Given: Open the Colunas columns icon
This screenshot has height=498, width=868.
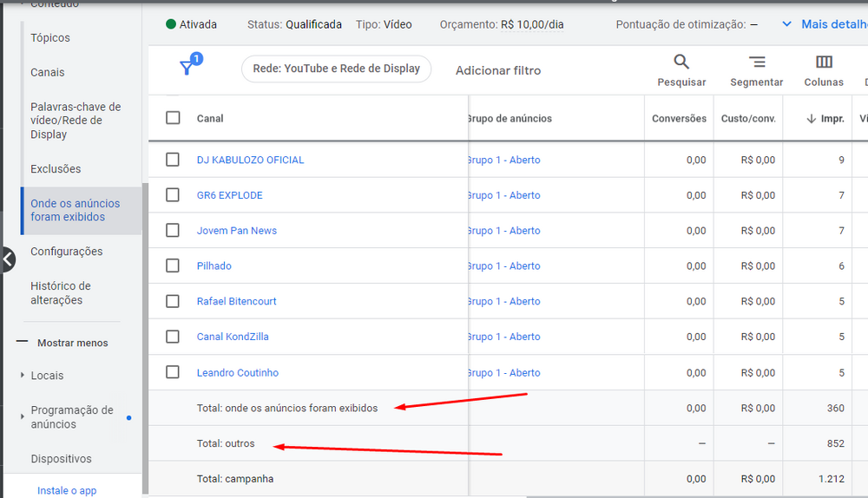Looking at the screenshot, I should coord(824,62).
